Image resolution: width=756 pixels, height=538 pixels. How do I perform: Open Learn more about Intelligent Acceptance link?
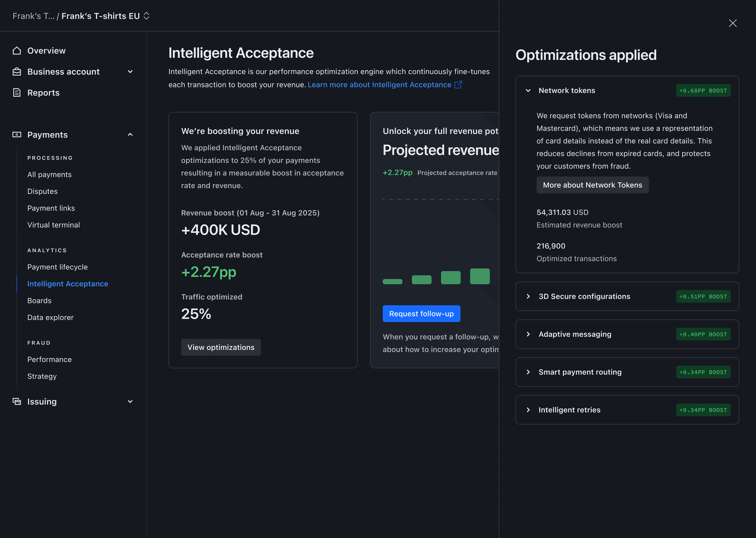(379, 85)
